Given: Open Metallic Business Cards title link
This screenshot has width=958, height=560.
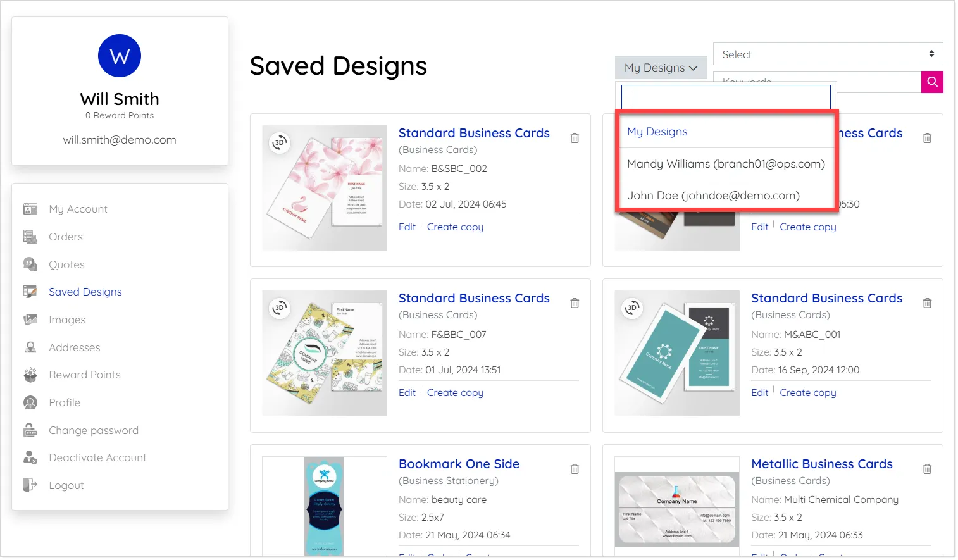Looking at the screenshot, I should (x=821, y=464).
